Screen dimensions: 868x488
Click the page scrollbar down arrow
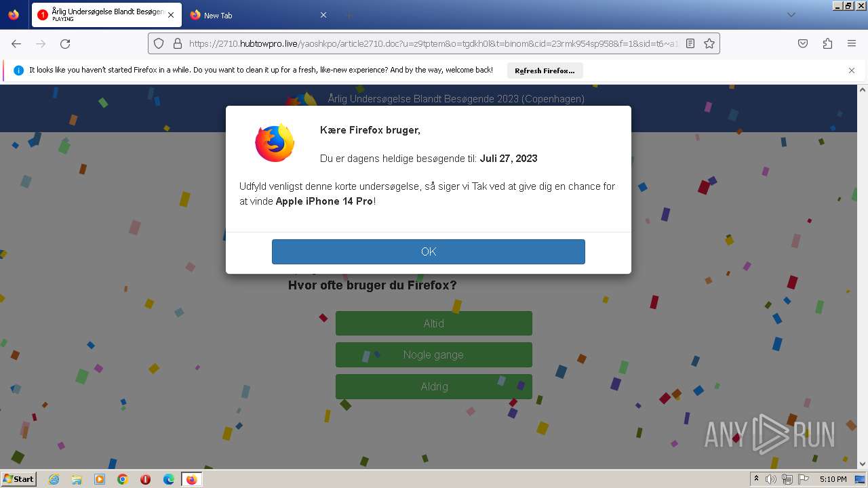[863, 464]
